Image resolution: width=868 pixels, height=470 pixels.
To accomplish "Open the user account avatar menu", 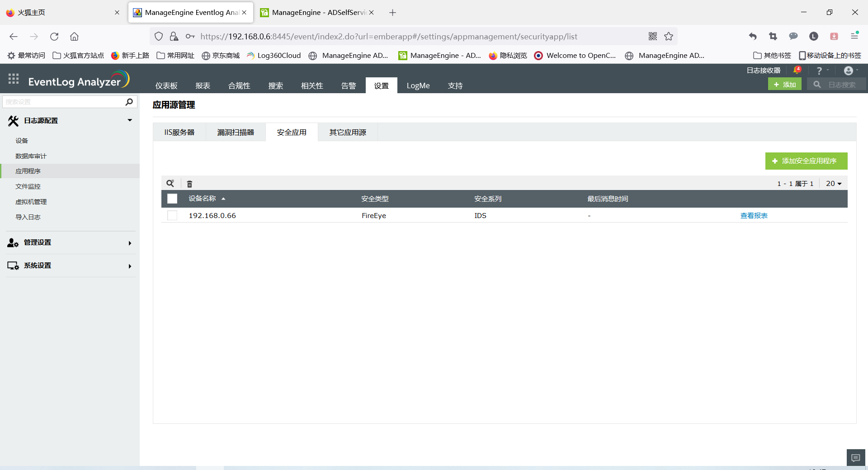I will tap(849, 71).
